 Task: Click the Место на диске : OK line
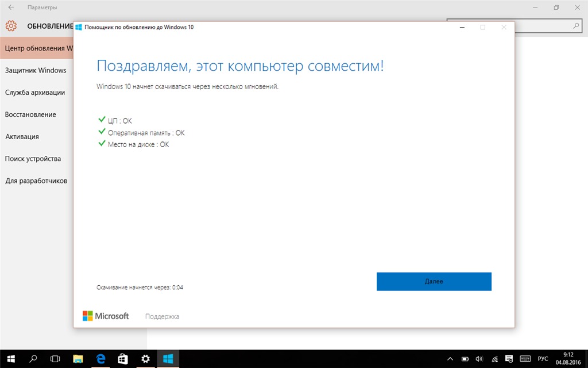coord(138,144)
